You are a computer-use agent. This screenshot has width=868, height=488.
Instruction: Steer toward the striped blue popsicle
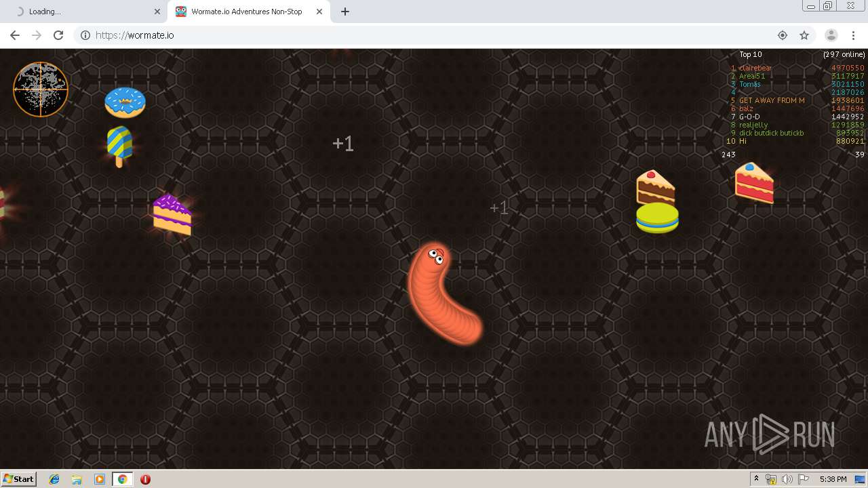119,146
